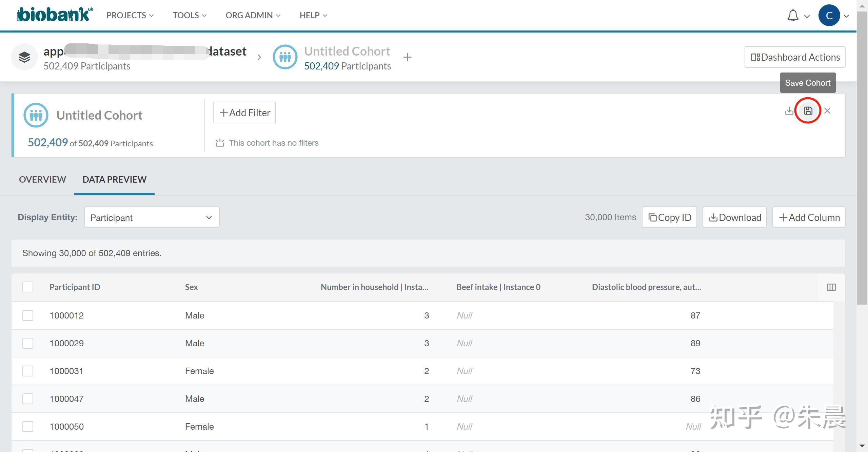Viewport: 868px width, 452px height.
Task: Click the cohort download icon
Action: 789,111
